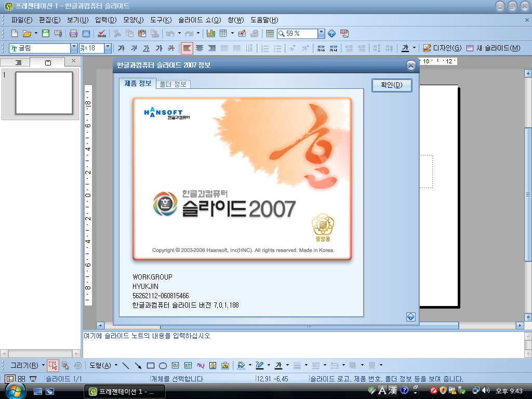This screenshot has width=532, height=399.
Task: Click the horizontal scrollbar under the slide
Action: point(310,326)
